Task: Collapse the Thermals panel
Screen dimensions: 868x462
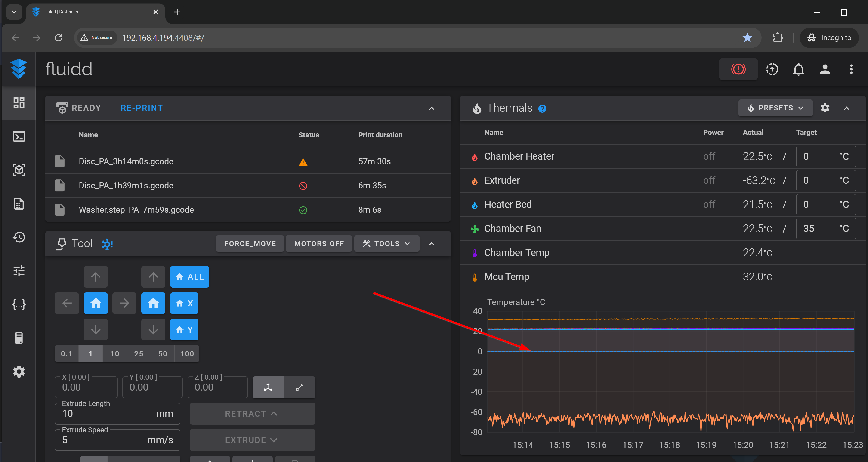Action: (x=846, y=108)
